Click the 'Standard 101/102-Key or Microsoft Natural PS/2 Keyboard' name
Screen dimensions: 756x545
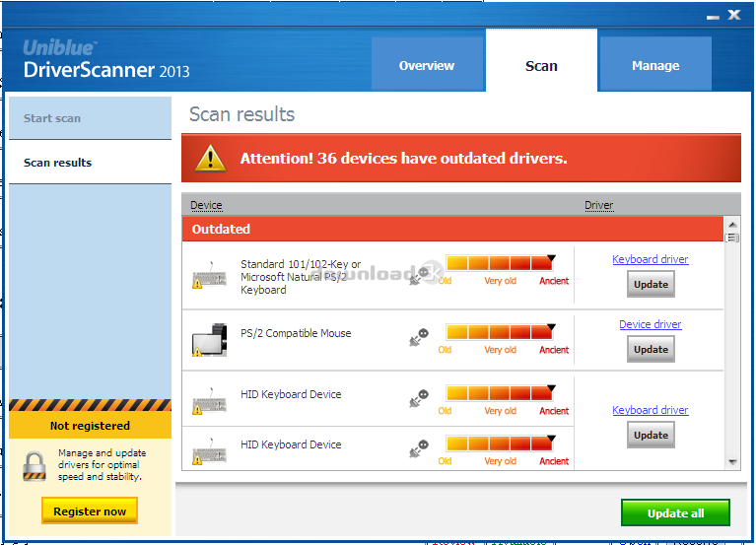pyautogui.click(x=301, y=277)
